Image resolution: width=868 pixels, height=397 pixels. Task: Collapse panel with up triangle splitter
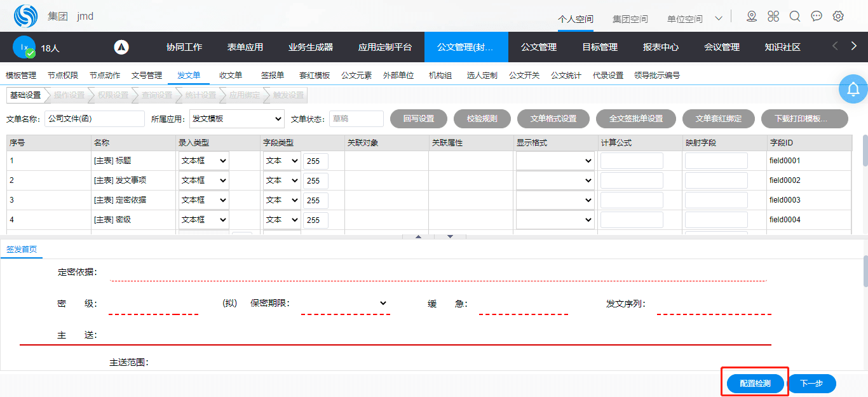pyautogui.click(x=418, y=236)
